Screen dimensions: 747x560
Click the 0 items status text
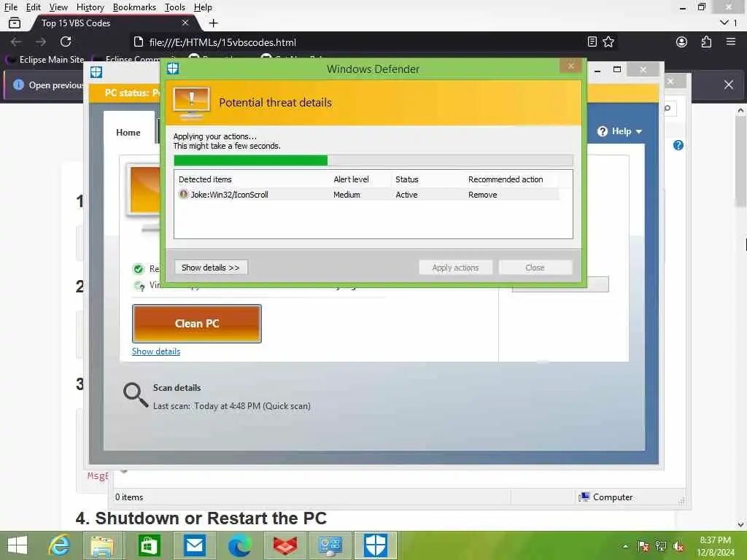pos(129,497)
